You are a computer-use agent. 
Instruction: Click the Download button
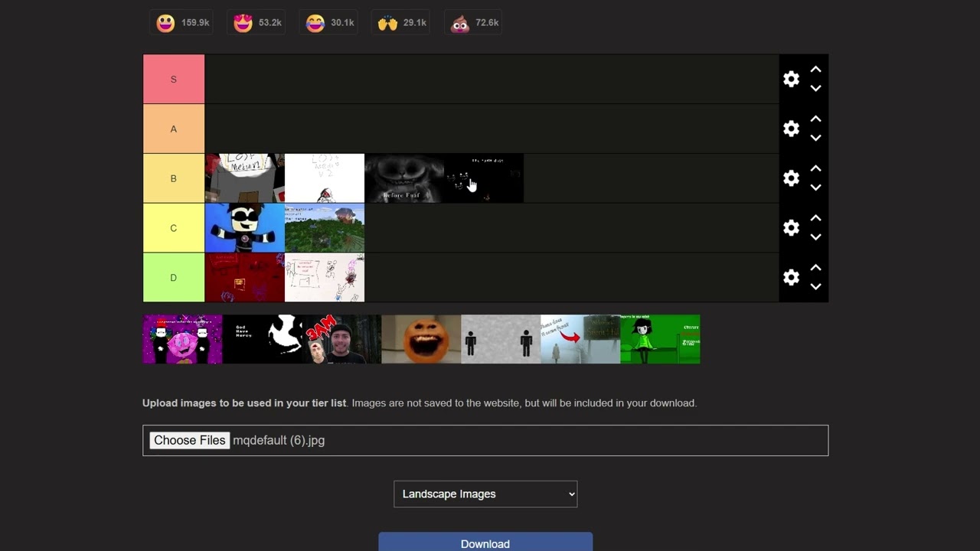(485, 542)
